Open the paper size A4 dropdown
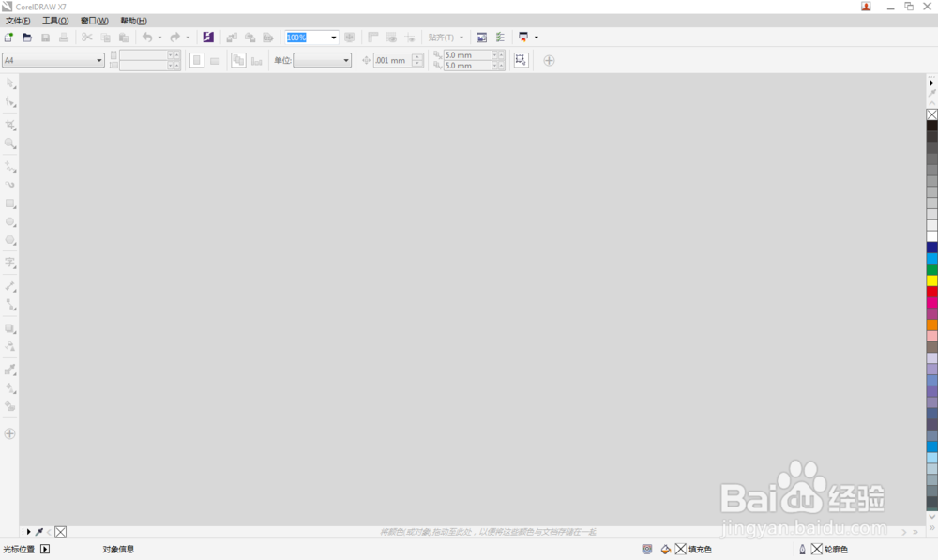 (x=100, y=60)
